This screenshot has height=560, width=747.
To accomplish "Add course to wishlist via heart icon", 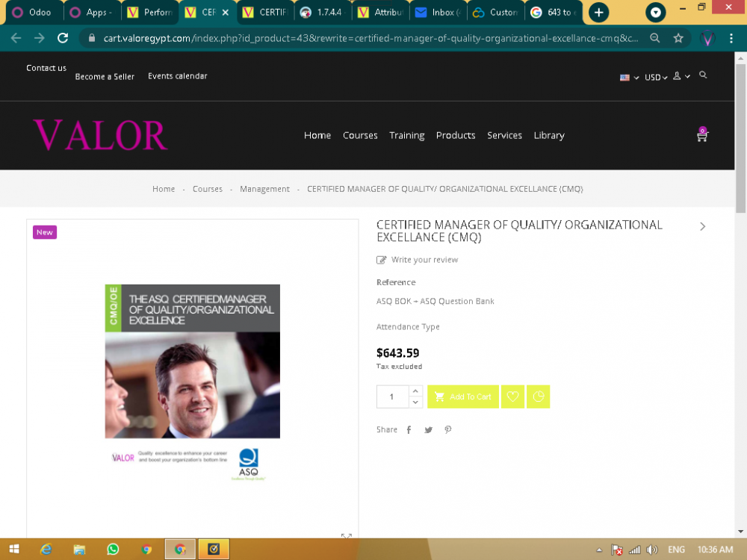I will pos(512,396).
